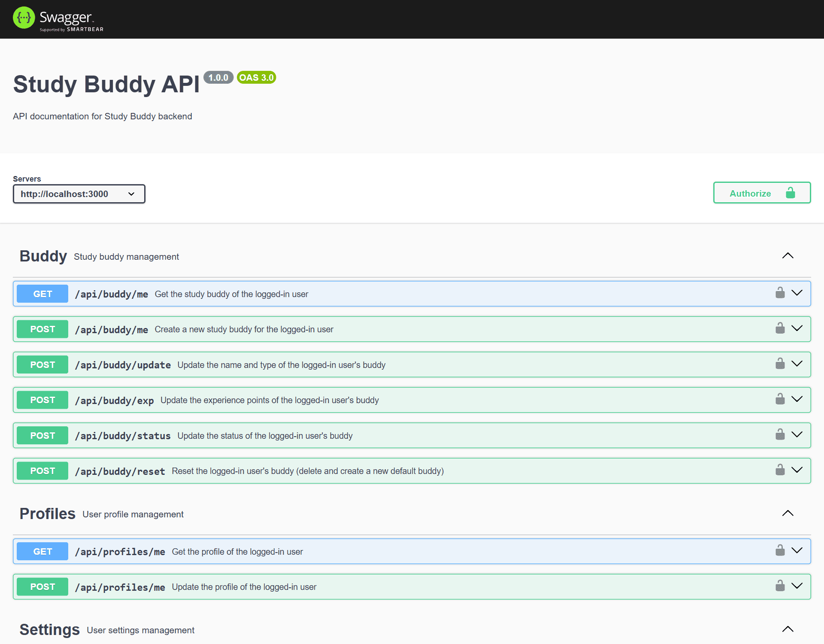
Task: Expand GET /api/profiles/me with its chevron
Action: 797,550
